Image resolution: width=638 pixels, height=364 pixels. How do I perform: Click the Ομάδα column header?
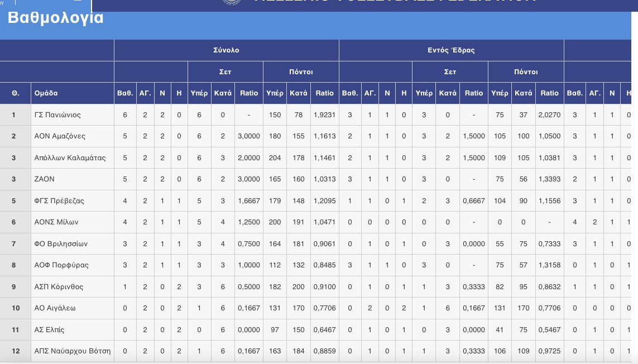(x=46, y=93)
